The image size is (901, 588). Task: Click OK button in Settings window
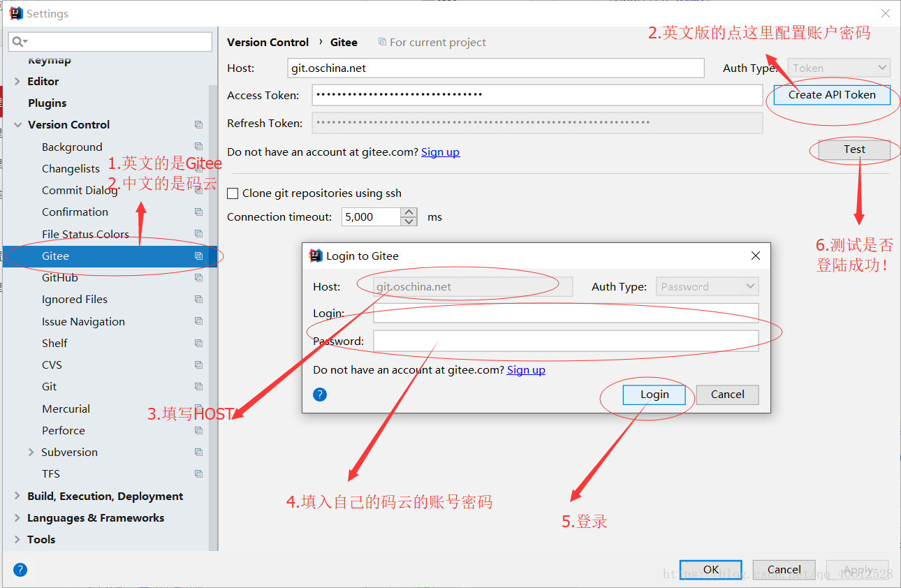(711, 569)
